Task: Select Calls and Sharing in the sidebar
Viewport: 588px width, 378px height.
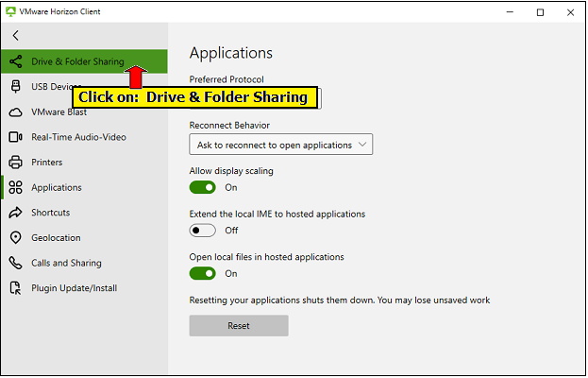Action: tap(84, 263)
